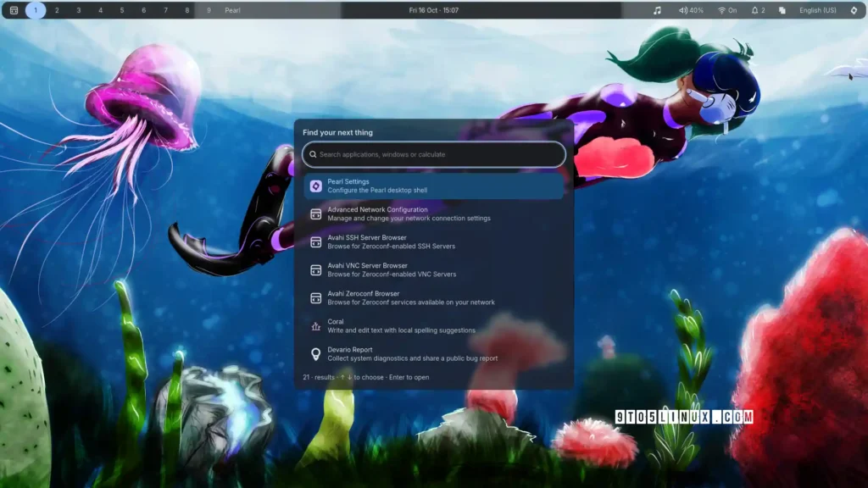
Task: Switch to workspace 6
Action: (143, 10)
